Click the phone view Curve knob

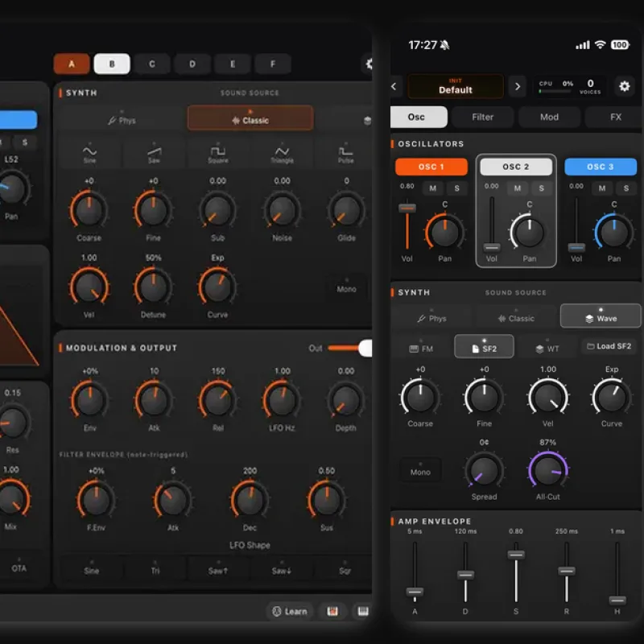coord(612,397)
